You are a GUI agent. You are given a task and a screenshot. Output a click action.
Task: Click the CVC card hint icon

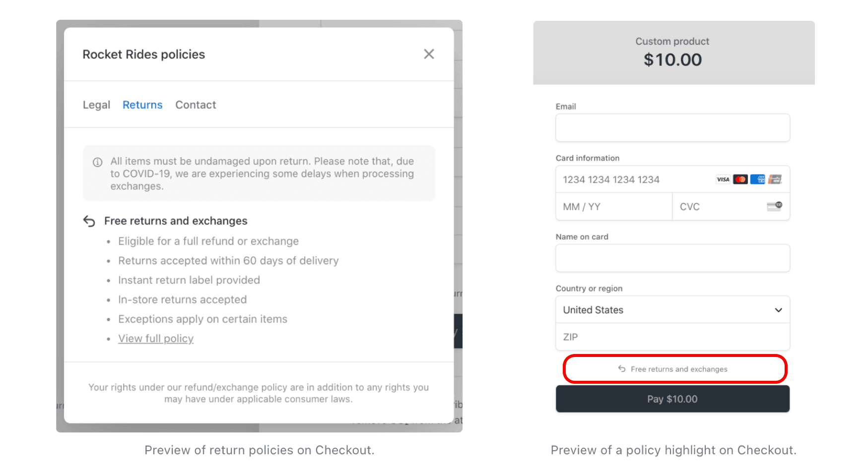click(x=773, y=206)
